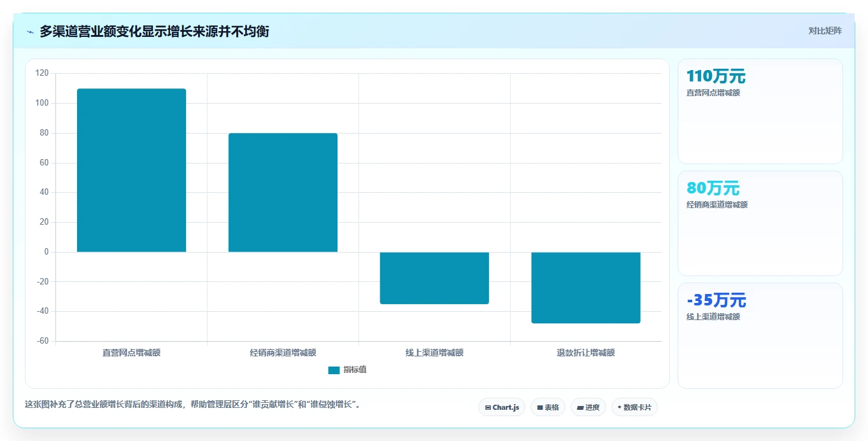This screenshot has width=868, height=441.
Task: Click the x-axis label 直营网点增减额
Action: (x=131, y=353)
